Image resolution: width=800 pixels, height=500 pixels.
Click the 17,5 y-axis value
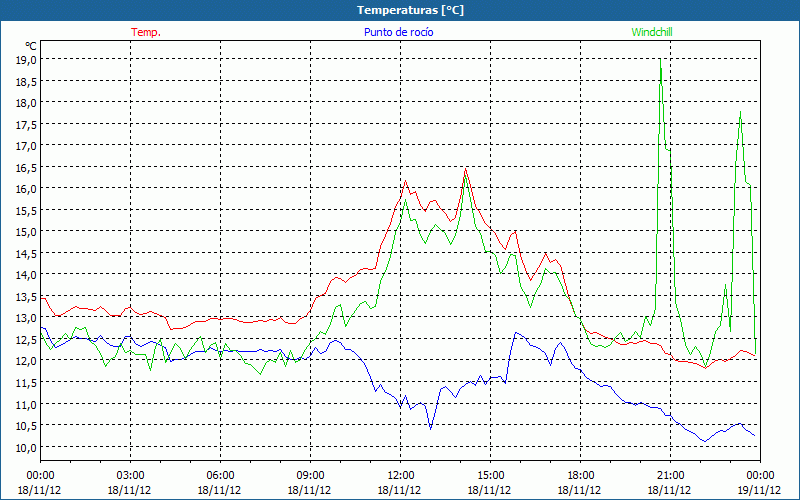pos(27,124)
